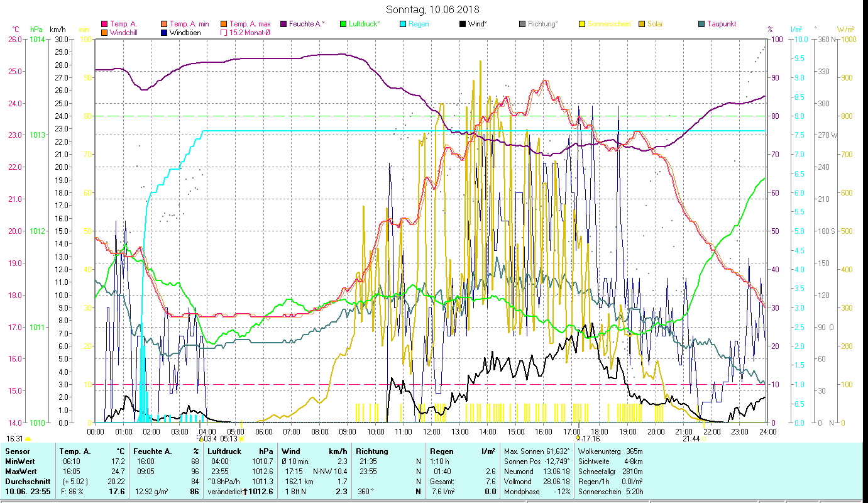This screenshot has height=503, width=868.
Task: Click the pink Temp. A. legend swatch
Action: click(104, 24)
